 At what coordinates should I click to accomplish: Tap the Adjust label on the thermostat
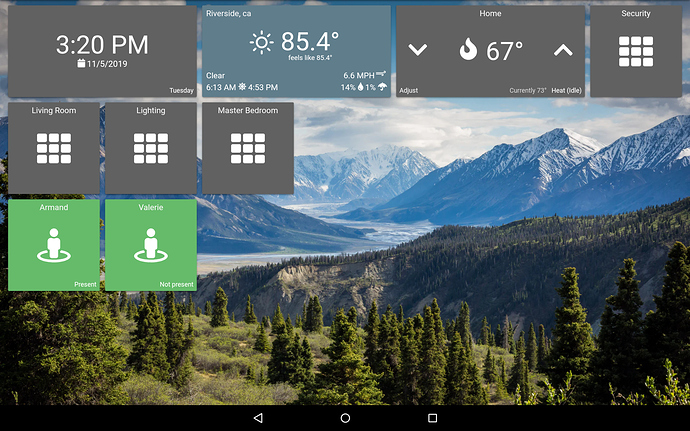(409, 90)
